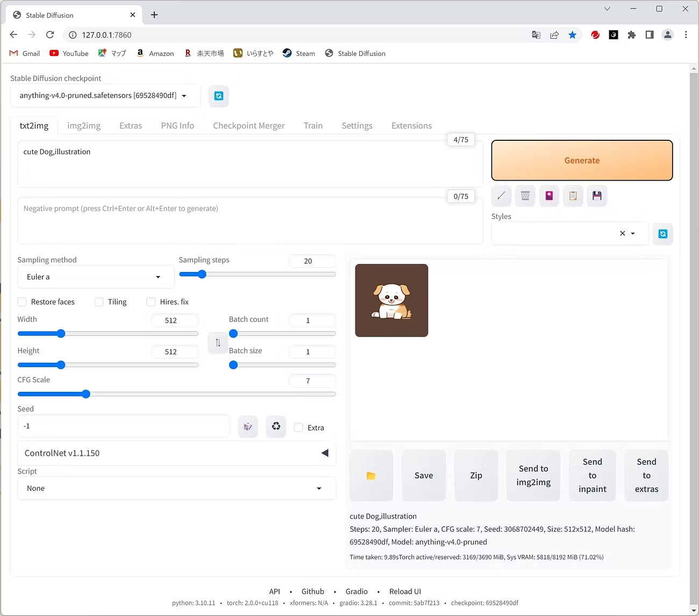The image size is (699, 616).
Task: Click the show extra networks card icon
Action: pos(549,196)
